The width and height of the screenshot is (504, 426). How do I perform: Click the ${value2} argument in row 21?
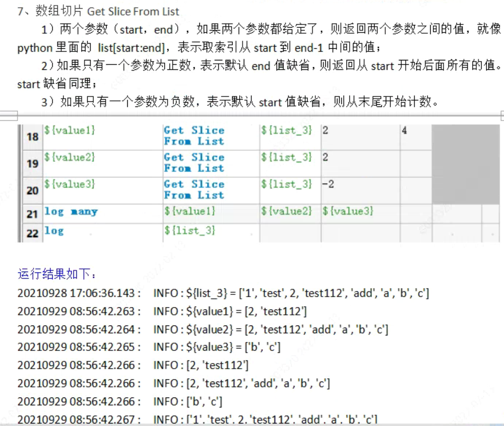[287, 211]
